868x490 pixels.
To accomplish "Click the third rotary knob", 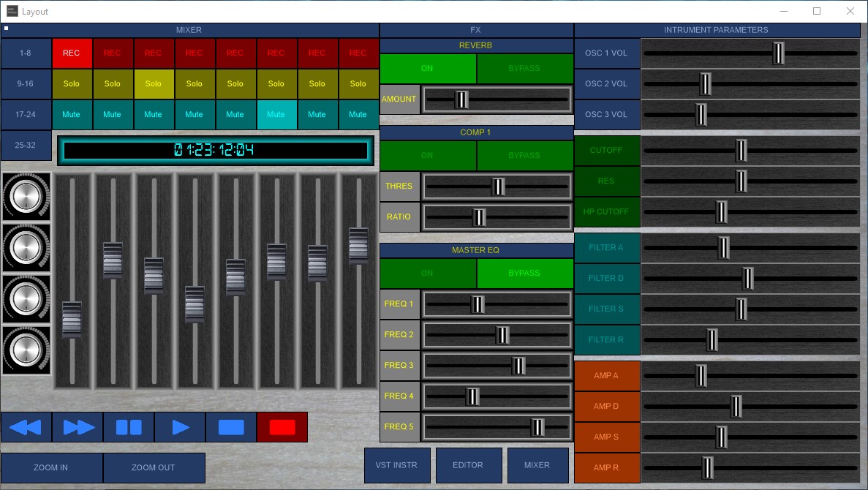I will coord(26,299).
